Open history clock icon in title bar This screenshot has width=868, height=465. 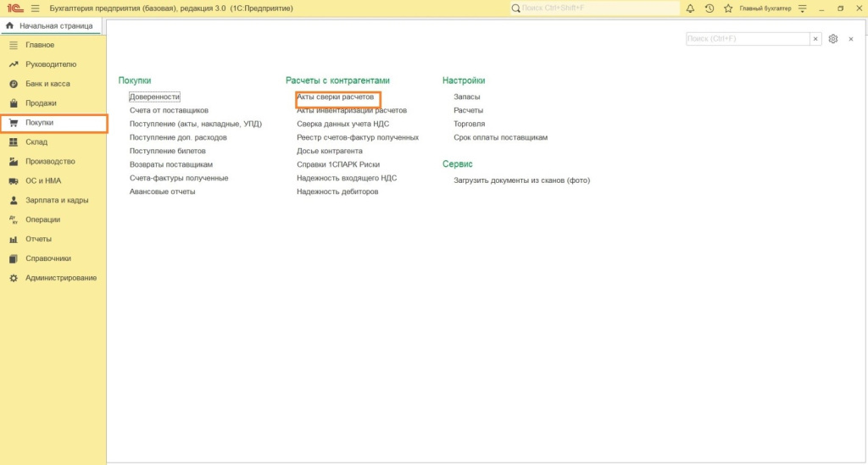[x=709, y=8]
